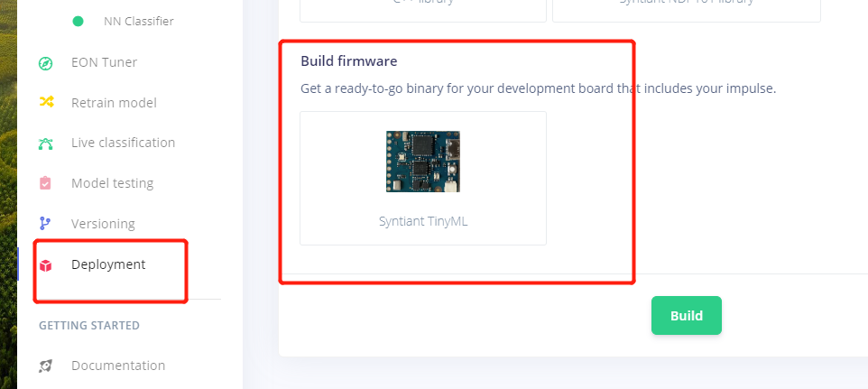The image size is (868, 389).
Task: Choose the Syntiant TinyML firmware card label
Action: [x=423, y=221]
